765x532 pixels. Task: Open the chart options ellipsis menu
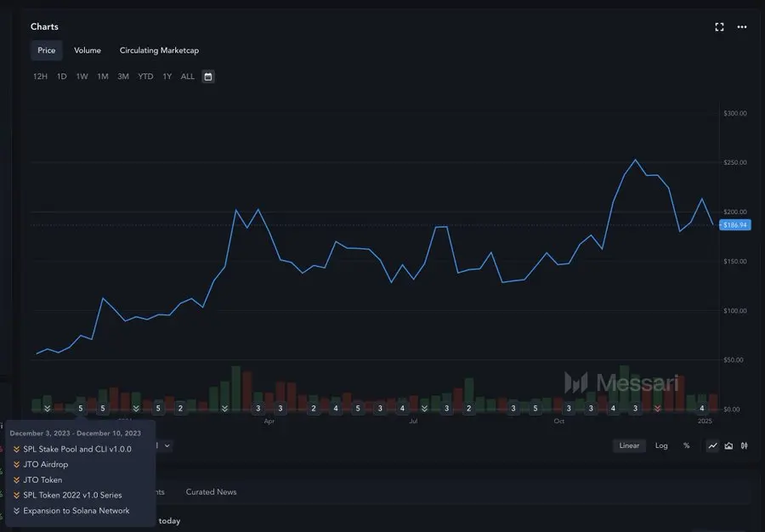741,26
